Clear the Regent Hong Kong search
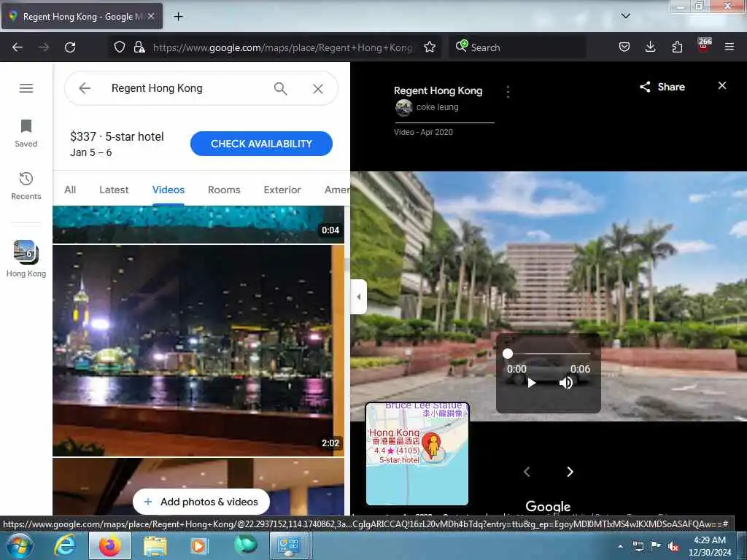The width and height of the screenshot is (747, 560). click(x=318, y=88)
